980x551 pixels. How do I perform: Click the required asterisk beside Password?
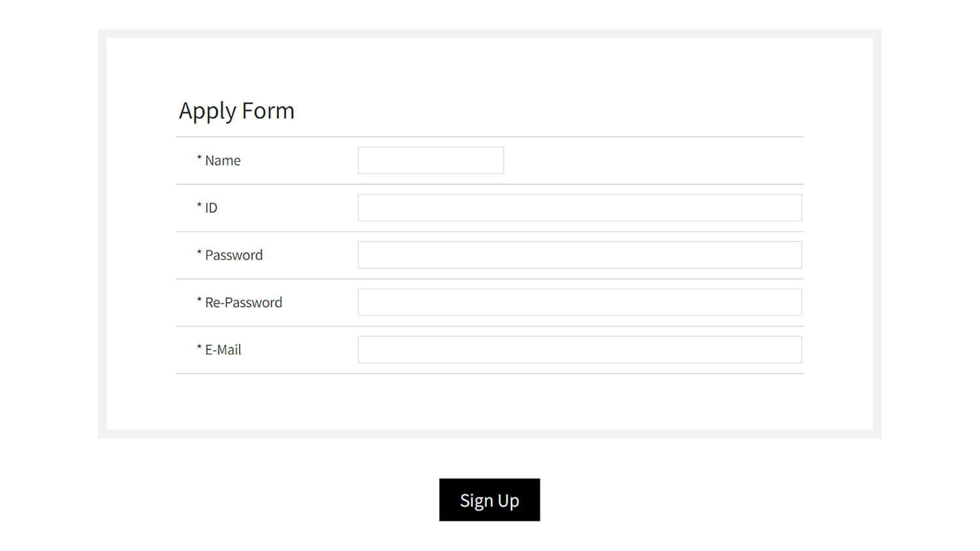(199, 253)
